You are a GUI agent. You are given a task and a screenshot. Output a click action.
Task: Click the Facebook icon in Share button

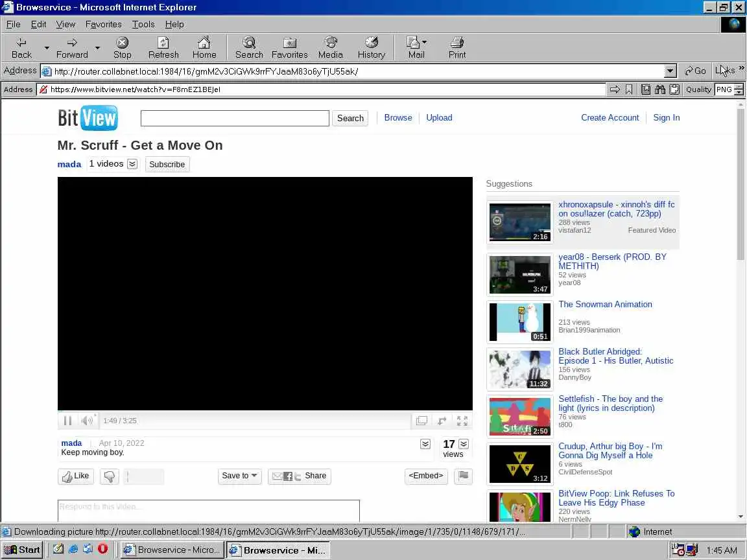point(288,476)
